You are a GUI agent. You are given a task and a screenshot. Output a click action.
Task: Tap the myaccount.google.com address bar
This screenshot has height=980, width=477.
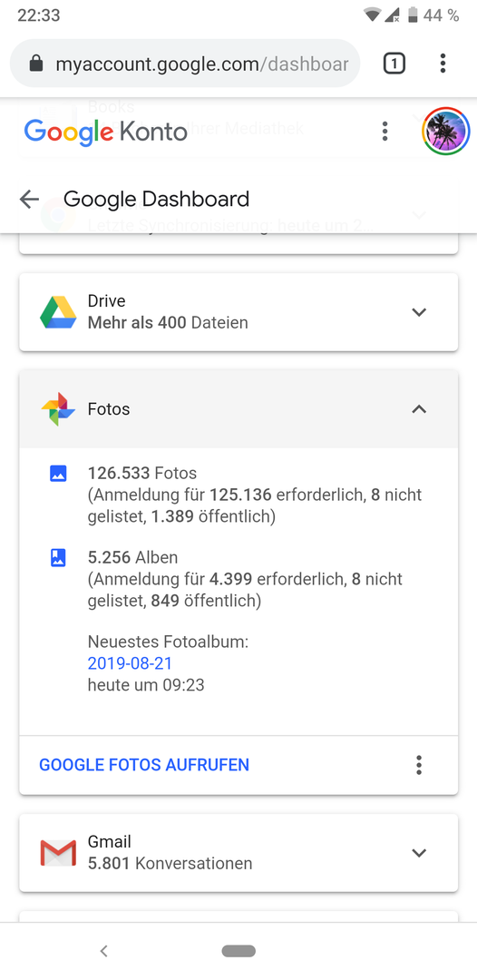185,64
